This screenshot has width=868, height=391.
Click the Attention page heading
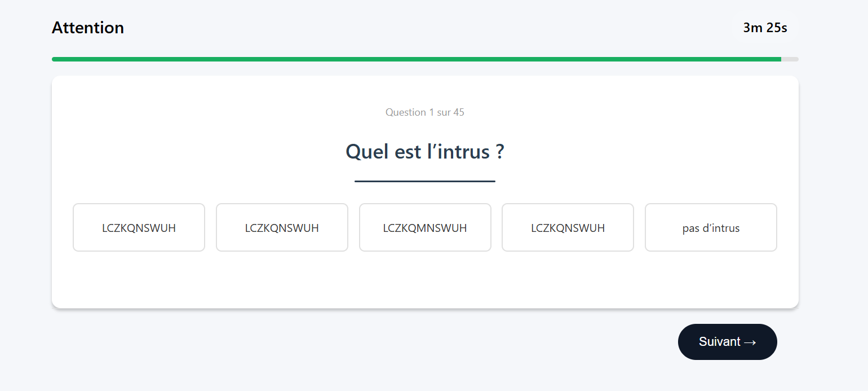coord(88,28)
